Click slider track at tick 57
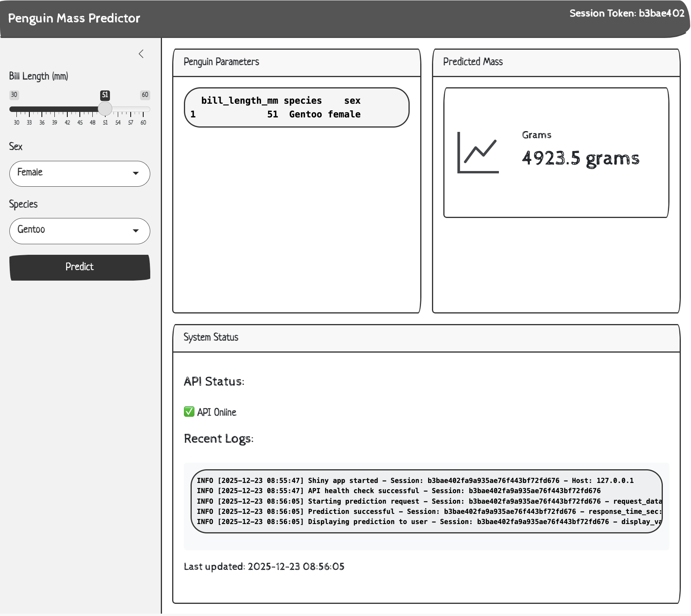The image size is (691, 616). coord(131,109)
